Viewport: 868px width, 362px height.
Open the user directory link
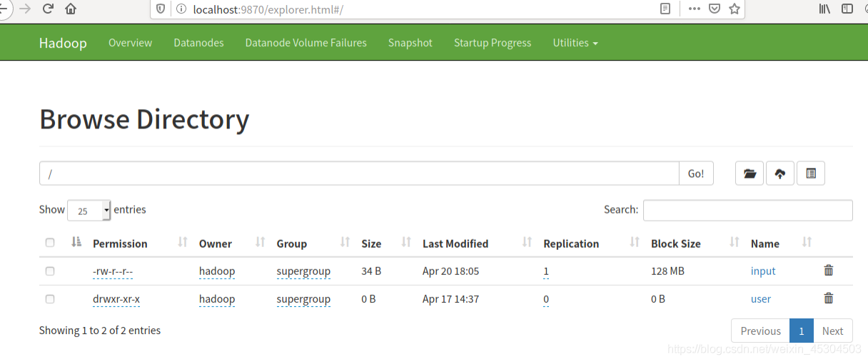761,299
